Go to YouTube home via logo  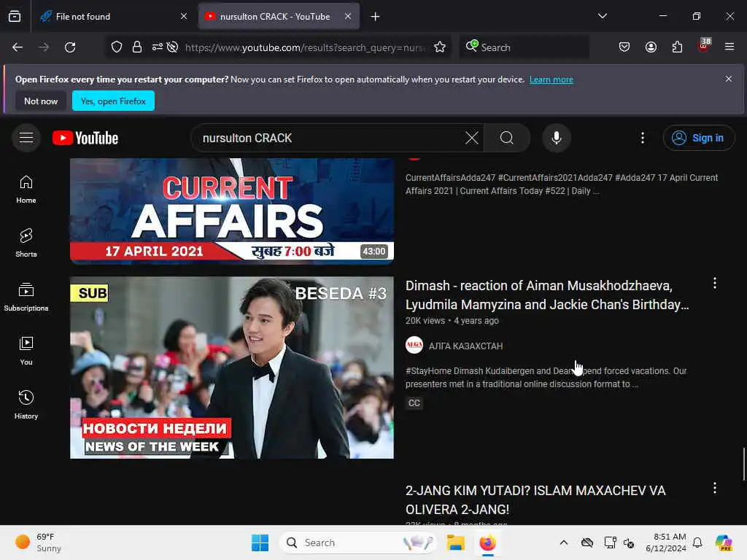pyautogui.click(x=85, y=138)
